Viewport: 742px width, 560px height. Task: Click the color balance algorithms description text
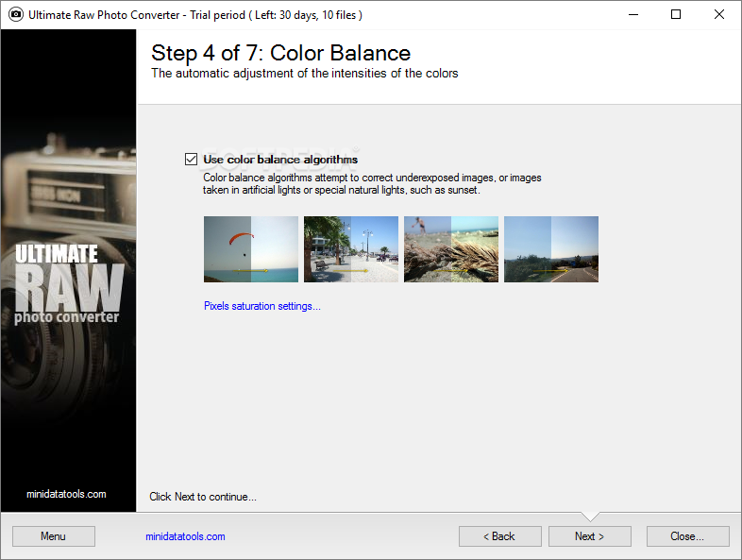(372, 183)
